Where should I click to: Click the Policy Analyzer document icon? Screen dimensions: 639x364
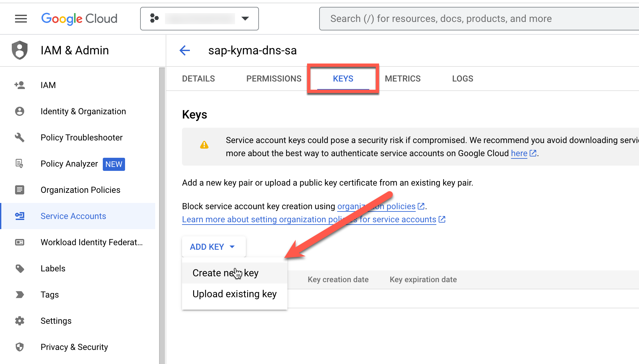click(20, 164)
